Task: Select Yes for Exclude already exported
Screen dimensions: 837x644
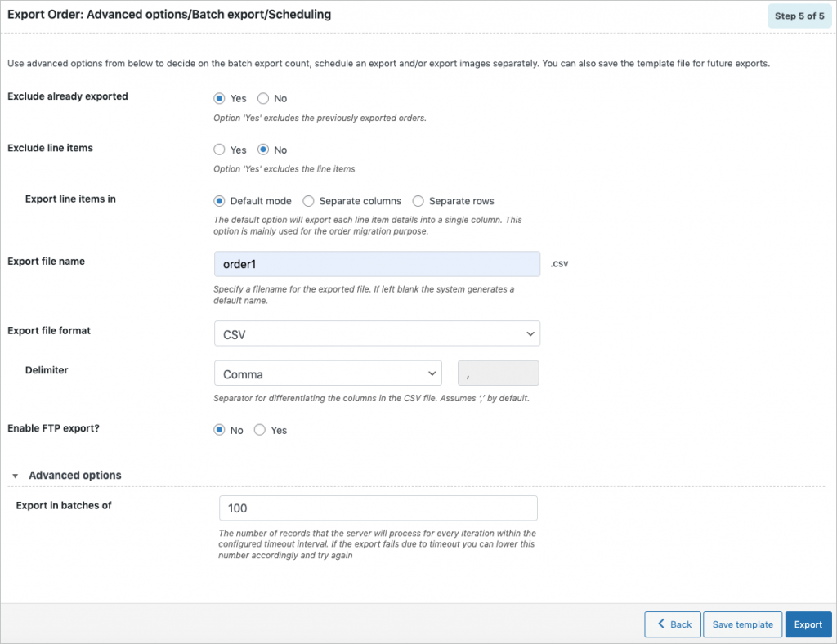Action: 219,98
